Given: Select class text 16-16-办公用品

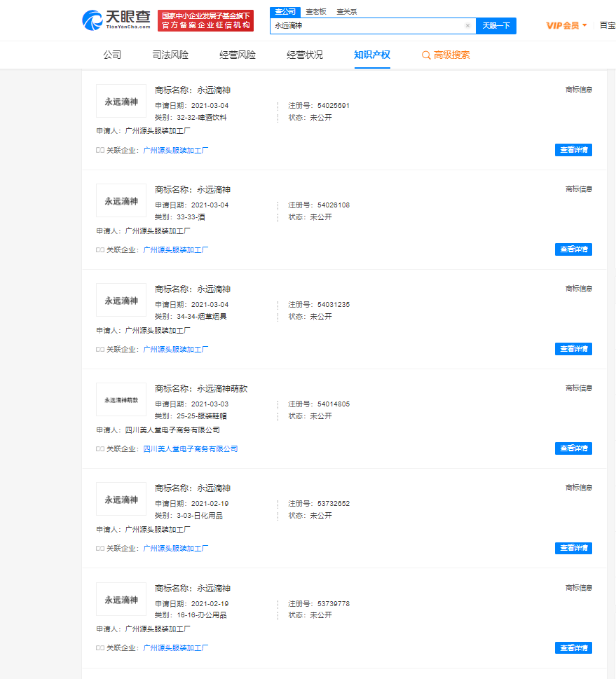Looking at the screenshot, I should point(201,615).
